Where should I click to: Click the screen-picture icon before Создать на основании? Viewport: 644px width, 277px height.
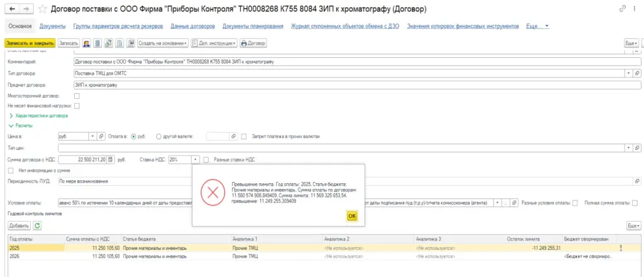131,43
